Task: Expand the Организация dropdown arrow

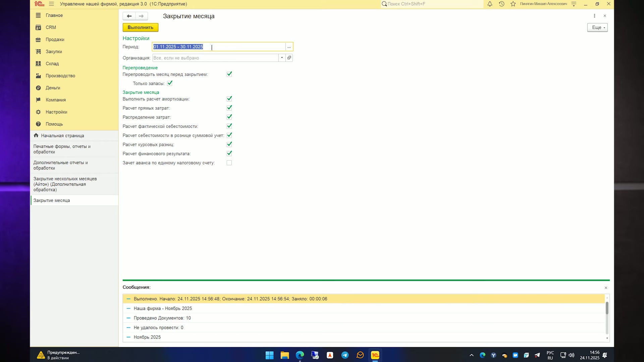Action: (x=282, y=58)
